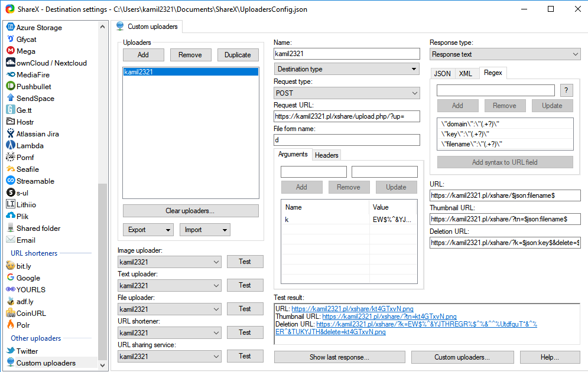588x372 pixels.
Task: Select the Mega uploader icon in sidebar
Action: click(11, 51)
